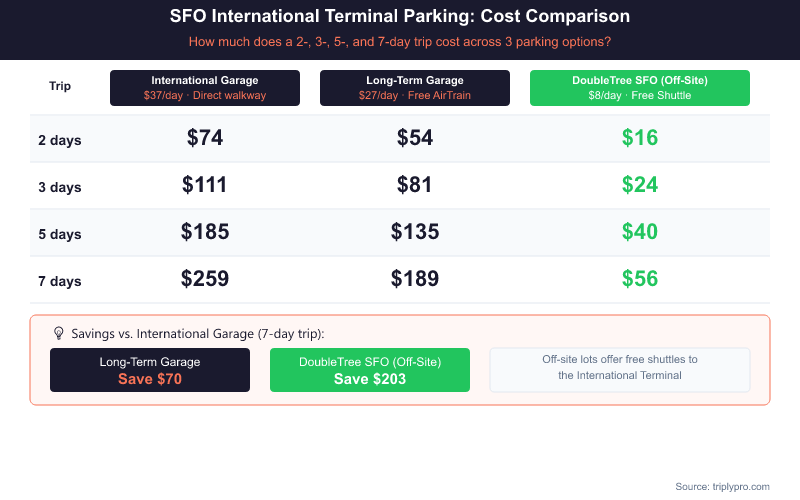This screenshot has width=800, height=500.
Task: Click the 2 days row label
Action: point(60,140)
